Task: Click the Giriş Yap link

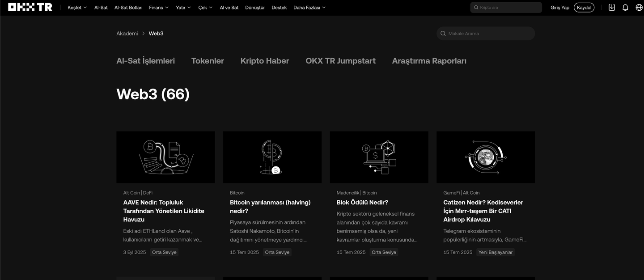Action: tap(559, 8)
